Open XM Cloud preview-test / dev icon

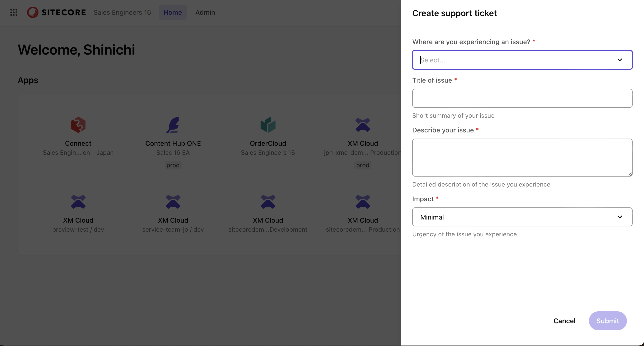tap(78, 202)
